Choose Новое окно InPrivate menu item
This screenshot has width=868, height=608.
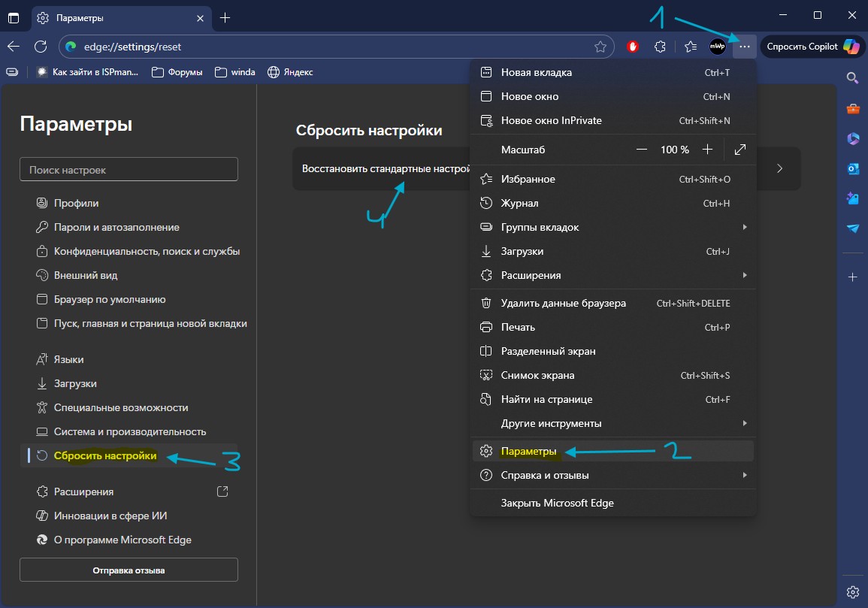pyautogui.click(x=551, y=120)
